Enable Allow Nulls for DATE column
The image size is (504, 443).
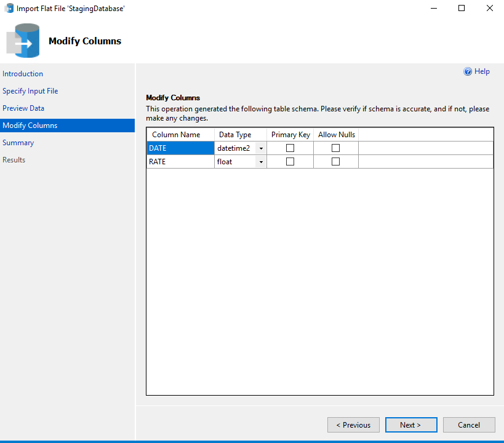[335, 148]
